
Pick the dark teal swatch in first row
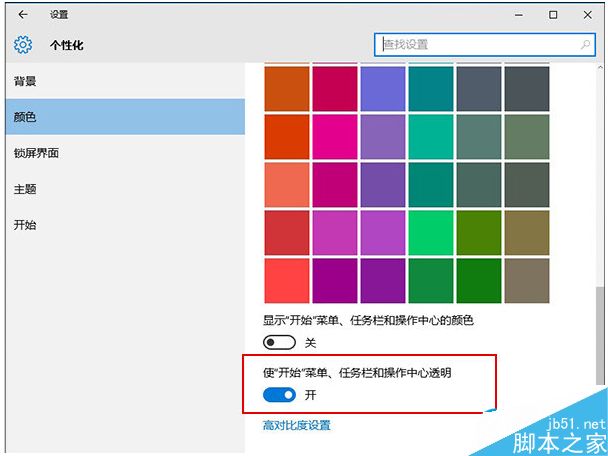click(x=431, y=89)
